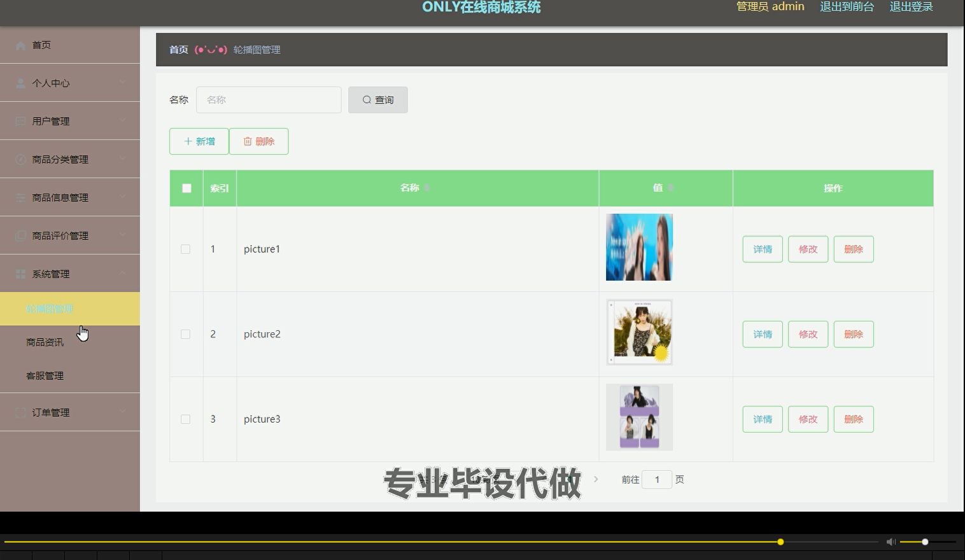Click the video progress bar handle

coord(780,542)
